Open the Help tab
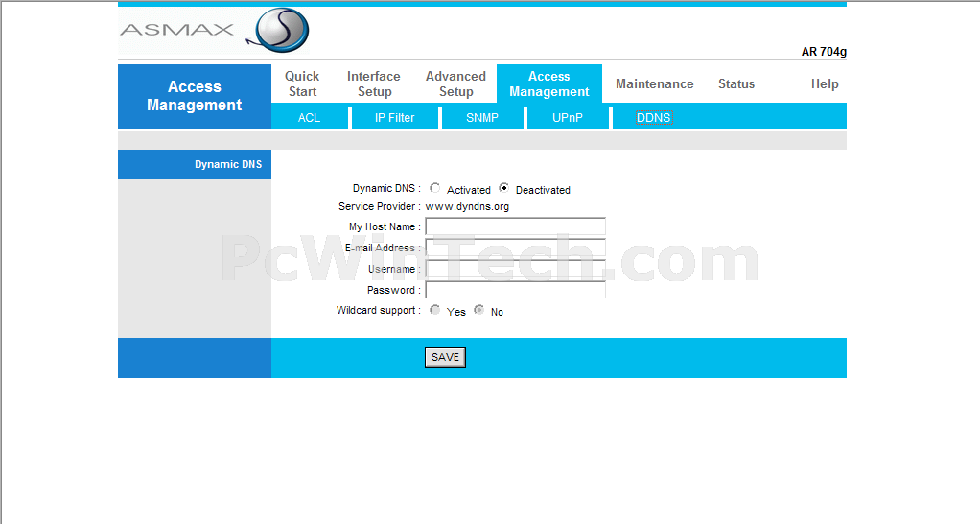Screen dimensions: 980x524 pyautogui.click(x=825, y=83)
